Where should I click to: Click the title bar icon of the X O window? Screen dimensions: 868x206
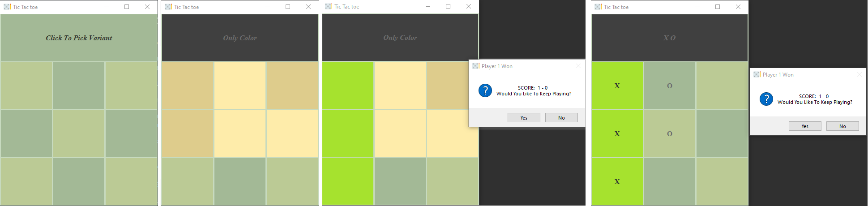click(x=598, y=7)
